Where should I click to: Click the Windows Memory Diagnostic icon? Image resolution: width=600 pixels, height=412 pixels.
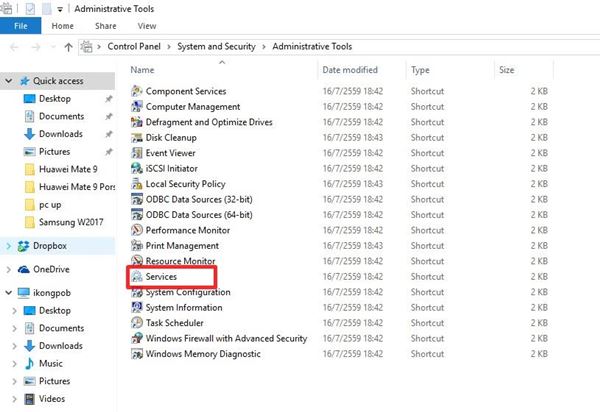(137, 354)
